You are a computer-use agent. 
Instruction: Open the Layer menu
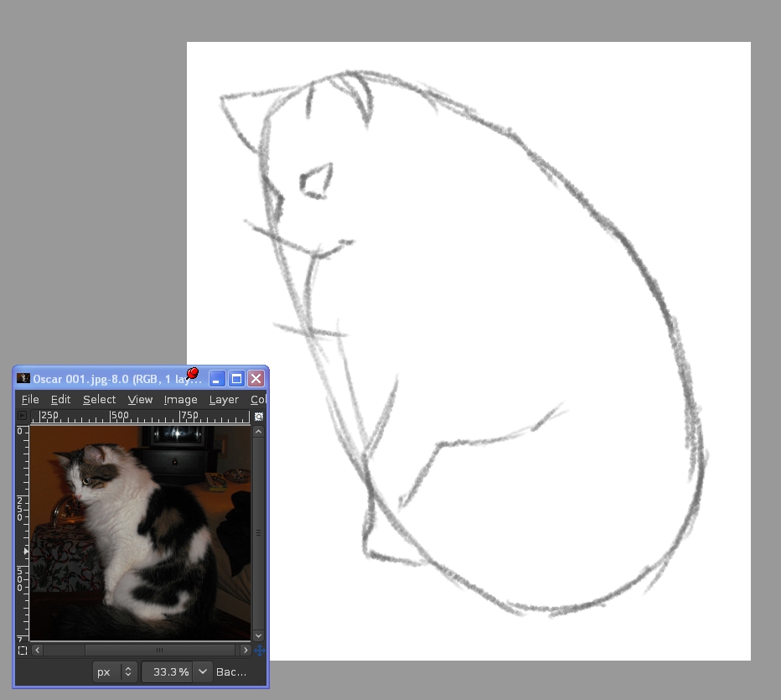coord(224,400)
